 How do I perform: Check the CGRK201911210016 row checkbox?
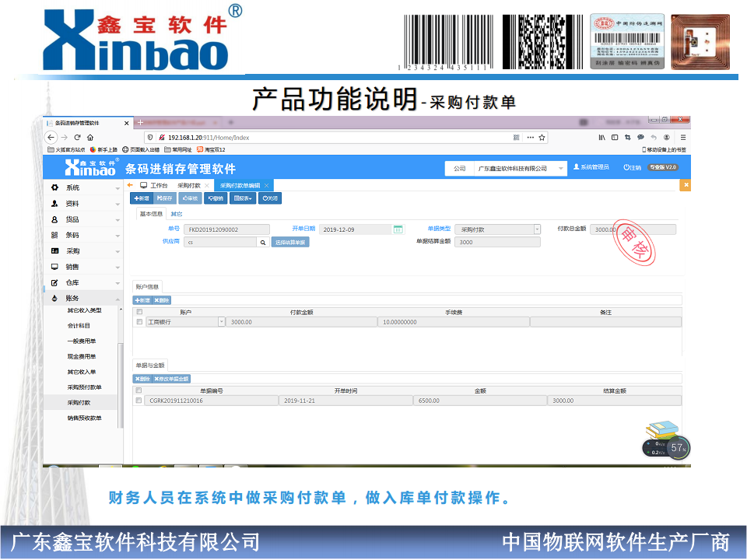pyautogui.click(x=139, y=401)
